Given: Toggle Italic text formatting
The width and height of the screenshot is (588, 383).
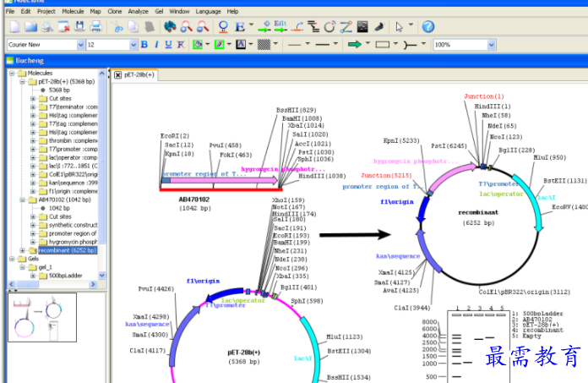Looking at the screenshot, I should click(157, 44).
